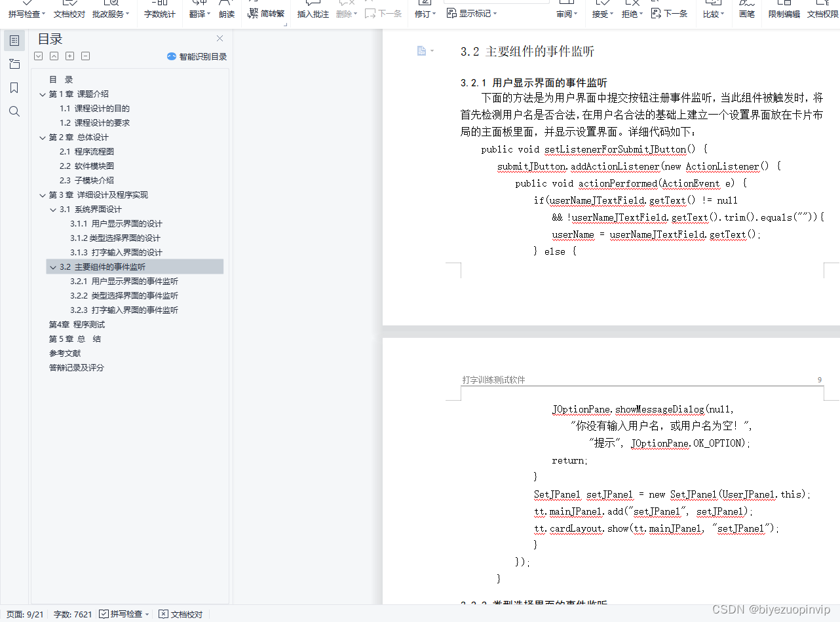Screen dimensions: 840x622
Task: Go to 答辩记录及评分 in the outline
Action: click(x=76, y=368)
